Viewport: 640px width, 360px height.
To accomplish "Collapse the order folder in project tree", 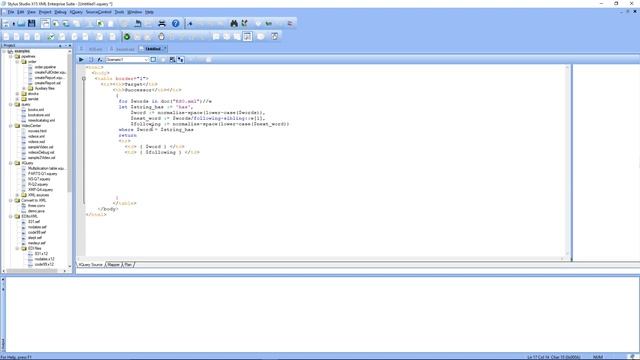I will pyautogui.click(x=18, y=62).
